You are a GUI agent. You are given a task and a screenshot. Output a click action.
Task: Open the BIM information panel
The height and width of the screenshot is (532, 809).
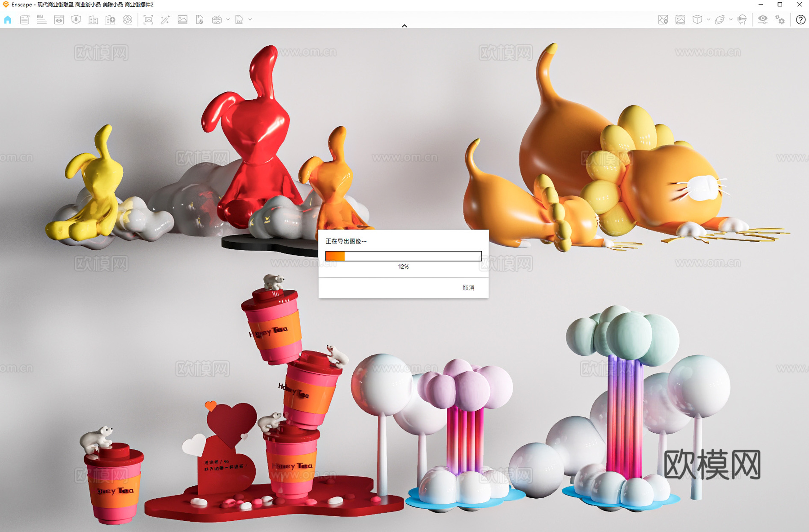pos(41,20)
